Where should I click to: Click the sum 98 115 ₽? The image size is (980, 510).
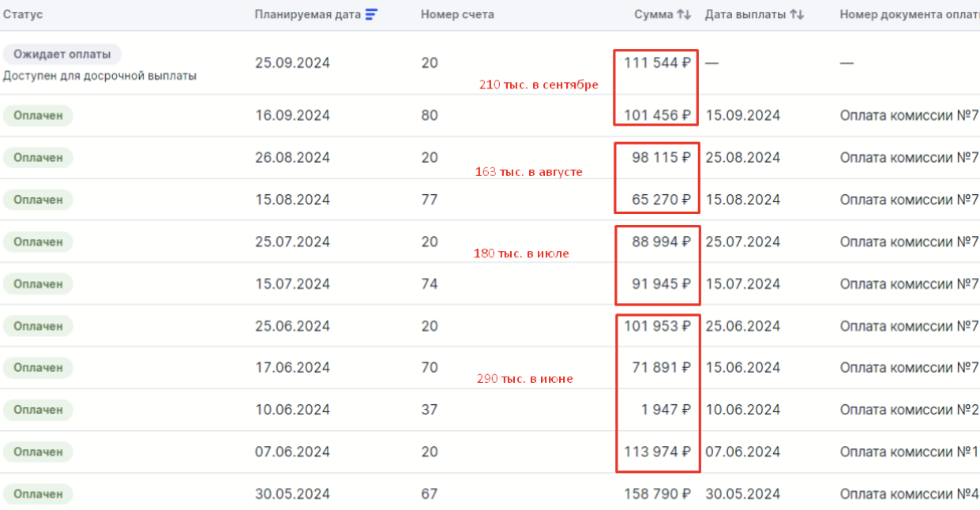tap(661, 157)
